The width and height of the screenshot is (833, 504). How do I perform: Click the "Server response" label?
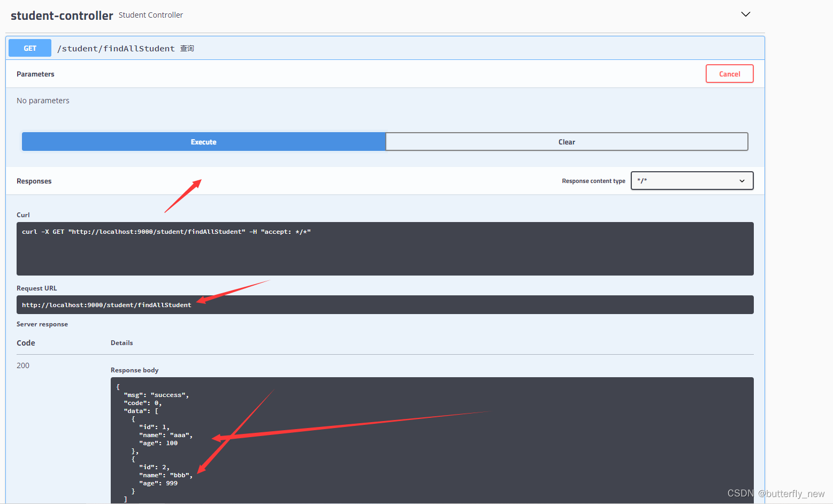point(42,324)
